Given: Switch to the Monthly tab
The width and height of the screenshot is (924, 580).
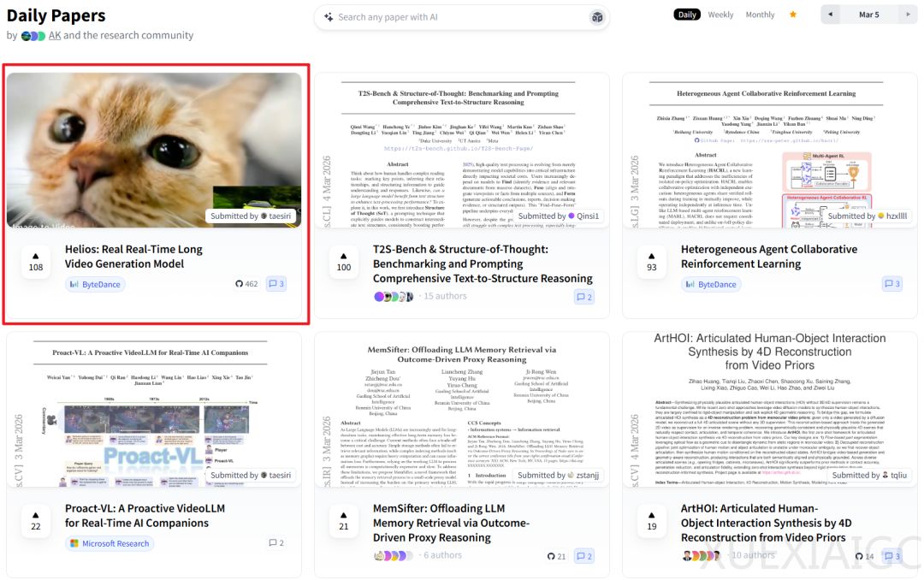Looking at the screenshot, I should (760, 15).
